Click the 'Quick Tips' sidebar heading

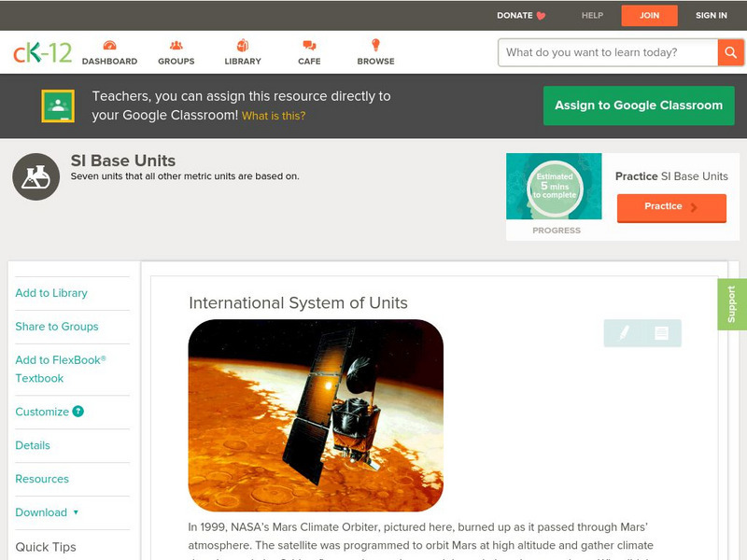pyautogui.click(x=46, y=547)
